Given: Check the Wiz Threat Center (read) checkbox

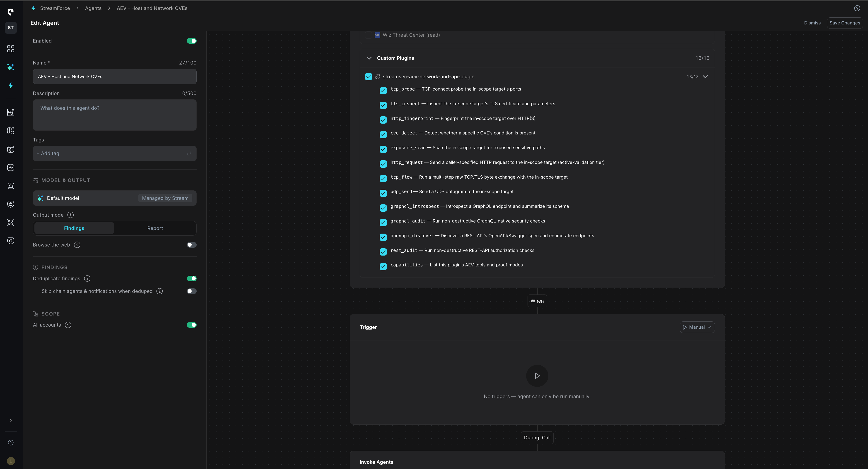Looking at the screenshot, I should click(368, 35).
